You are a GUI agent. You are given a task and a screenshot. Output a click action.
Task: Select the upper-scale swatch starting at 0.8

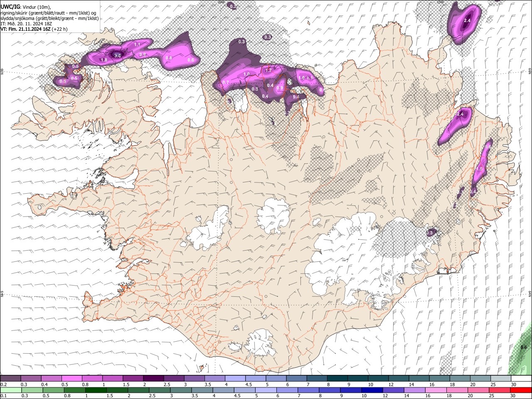(x=92, y=379)
